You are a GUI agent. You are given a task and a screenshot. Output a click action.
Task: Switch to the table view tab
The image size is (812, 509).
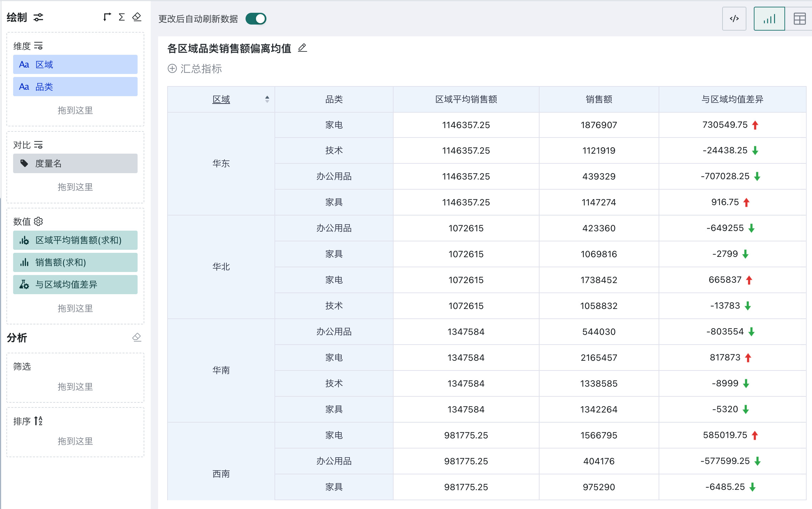(799, 18)
